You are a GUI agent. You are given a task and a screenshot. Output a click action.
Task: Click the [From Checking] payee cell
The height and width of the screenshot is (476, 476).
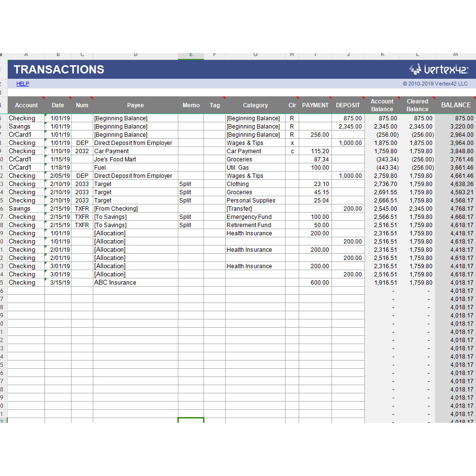(x=135, y=209)
